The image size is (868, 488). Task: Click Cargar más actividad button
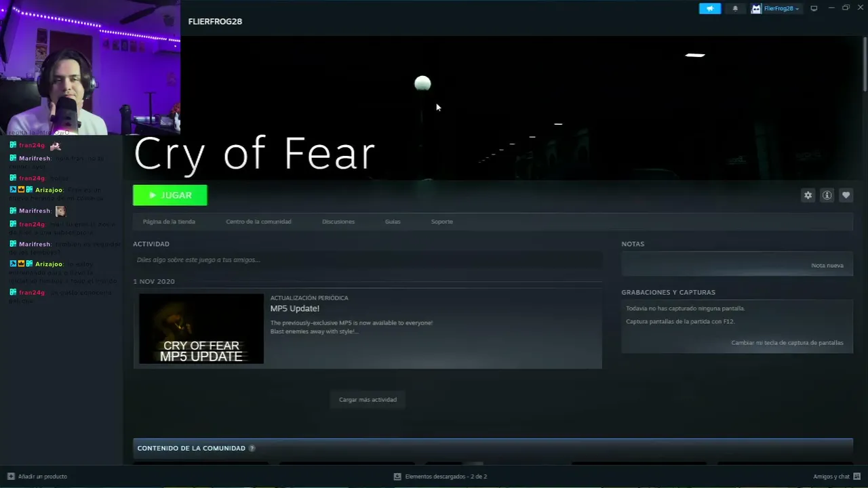pos(368,400)
